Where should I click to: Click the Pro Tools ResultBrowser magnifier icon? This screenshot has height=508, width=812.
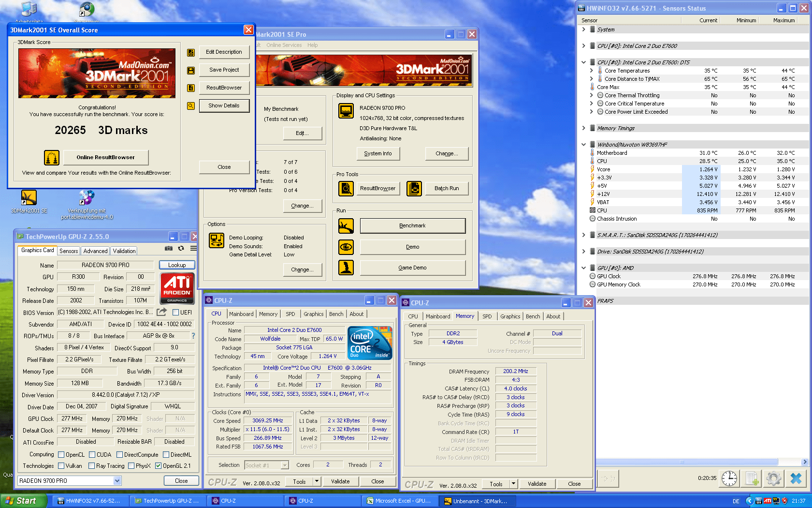[346, 189]
